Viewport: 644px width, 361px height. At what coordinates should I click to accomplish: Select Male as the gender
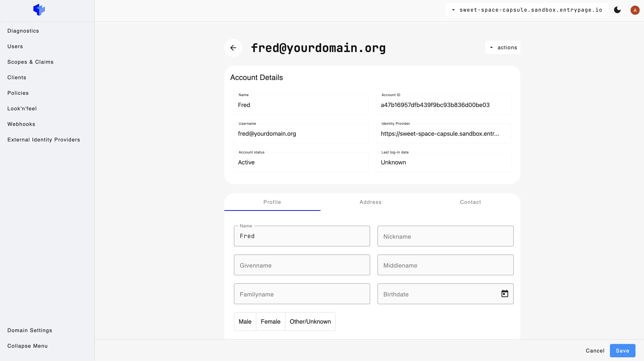click(x=245, y=321)
